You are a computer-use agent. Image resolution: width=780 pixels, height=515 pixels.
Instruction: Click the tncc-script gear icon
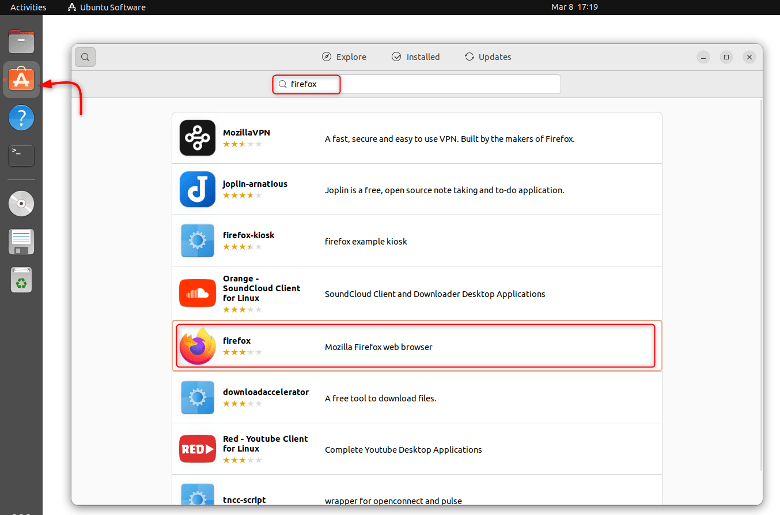197,495
